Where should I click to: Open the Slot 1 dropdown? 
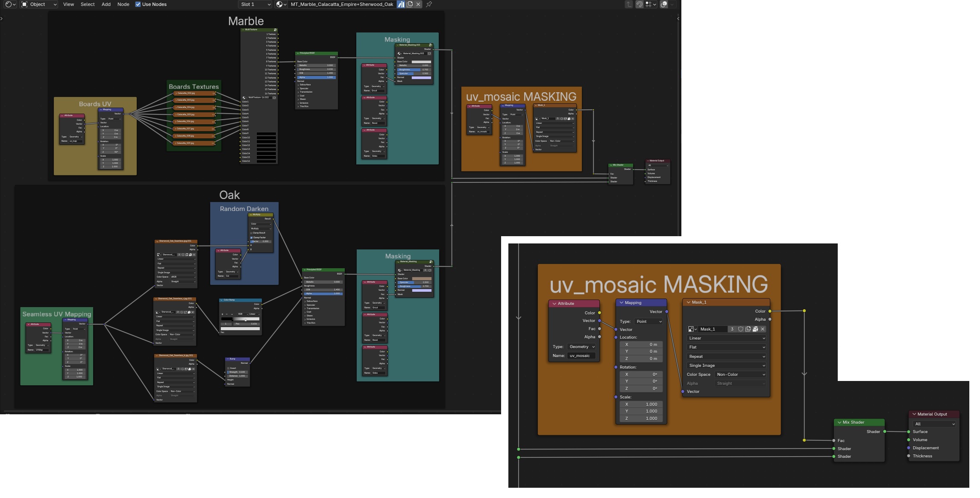click(x=255, y=4)
